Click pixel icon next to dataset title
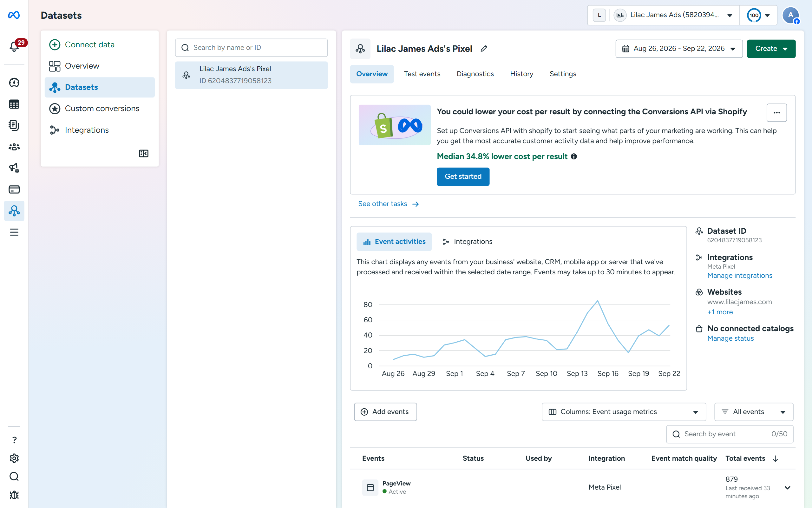Screen dimensions: 812x508 (360, 49)
